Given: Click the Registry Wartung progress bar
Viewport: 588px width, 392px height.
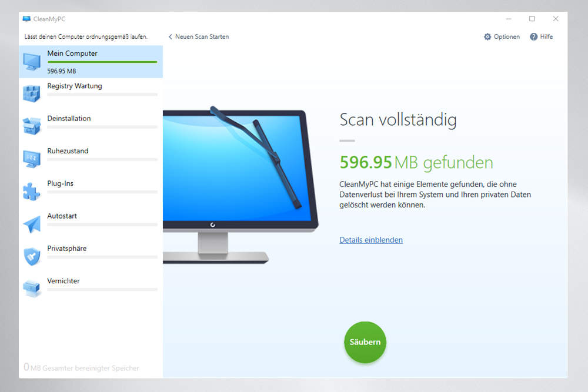Looking at the screenshot, I should (102, 95).
